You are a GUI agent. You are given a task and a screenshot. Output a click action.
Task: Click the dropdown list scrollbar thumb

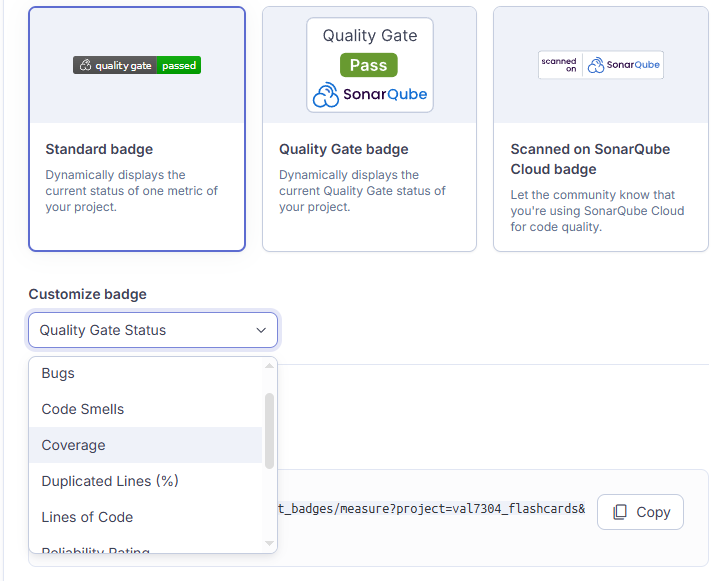pos(269,431)
